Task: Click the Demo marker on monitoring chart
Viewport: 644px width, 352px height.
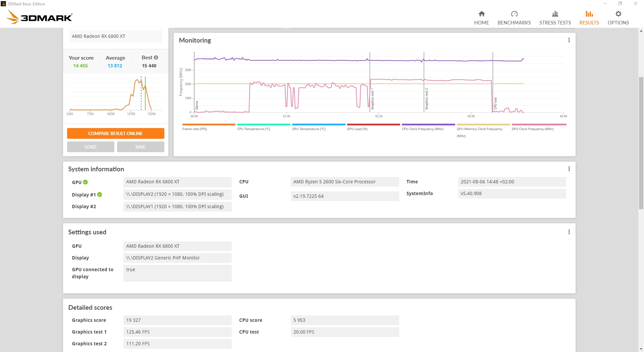Action: coord(197,105)
